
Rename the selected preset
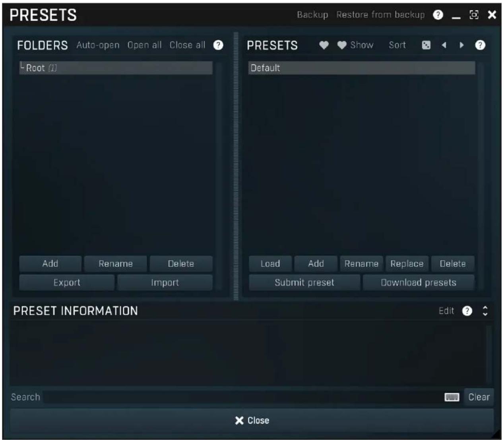pyautogui.click(x=361, y=264)
